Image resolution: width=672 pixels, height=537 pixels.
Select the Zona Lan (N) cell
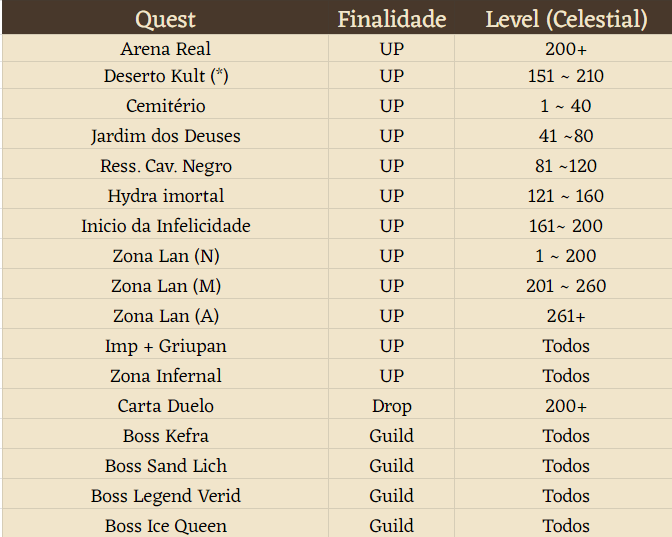165,254
